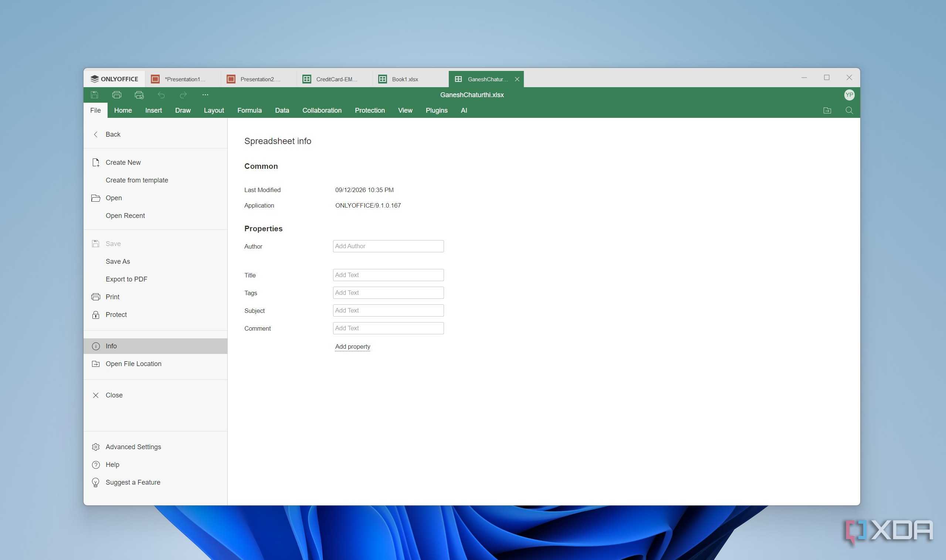This screenshot has height=560, width=946.
Task: Click the YP user avatar
Action: (849, 95)
